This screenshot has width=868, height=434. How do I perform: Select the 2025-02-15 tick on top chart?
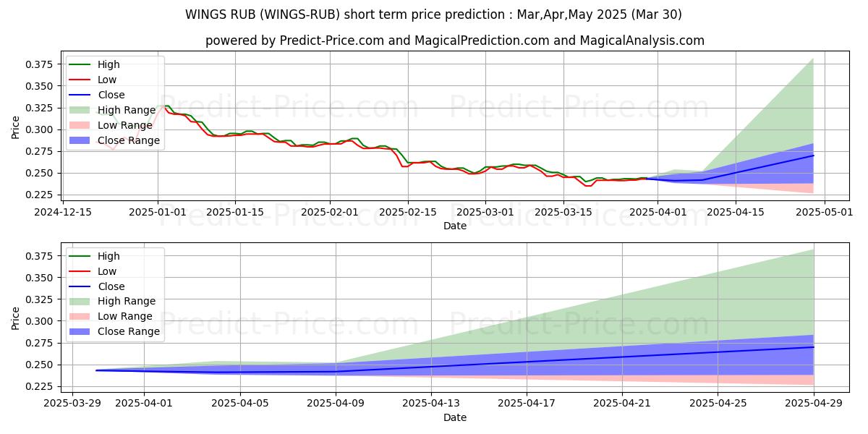point(408,212)
